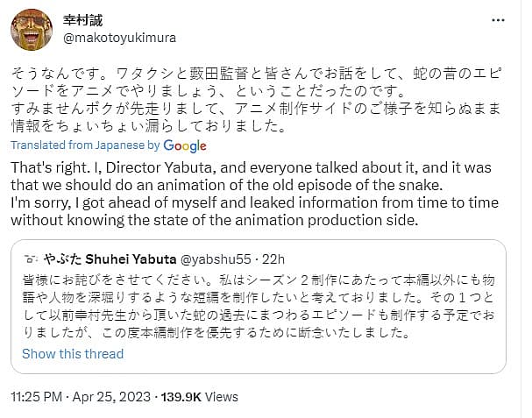Click line 'without knowing the state of'
The image size is (532, 418).
click(215, 221)
